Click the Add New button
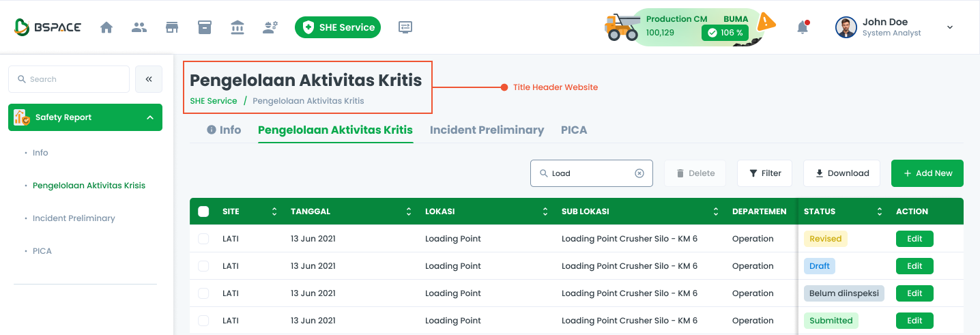This screenshot has height=335, width=980. [927, 173]
